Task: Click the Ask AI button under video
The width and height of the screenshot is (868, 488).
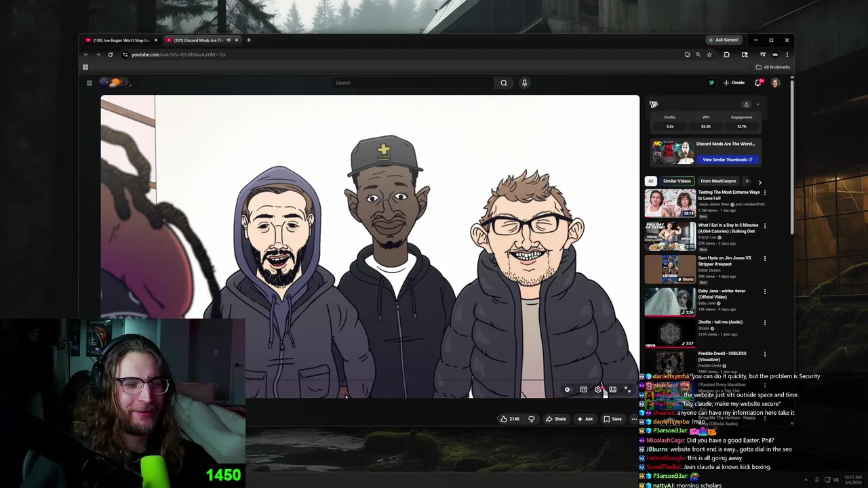Action: click(585, 419)
